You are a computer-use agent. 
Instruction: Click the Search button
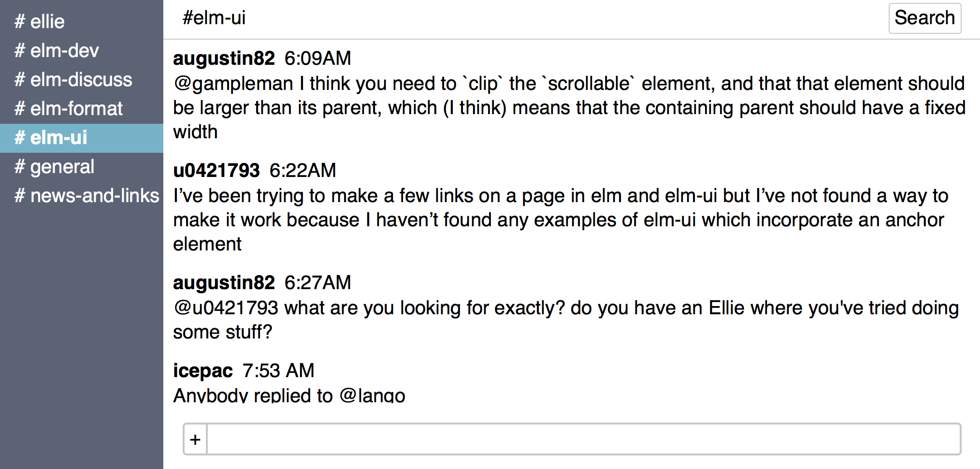point(924,18)
